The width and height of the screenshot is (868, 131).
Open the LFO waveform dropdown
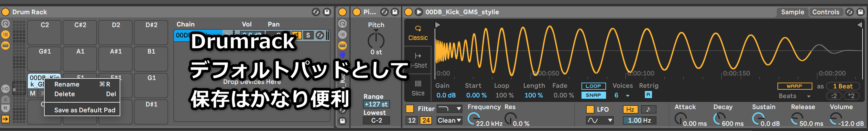pyautogui.click(x=600, y=121)
